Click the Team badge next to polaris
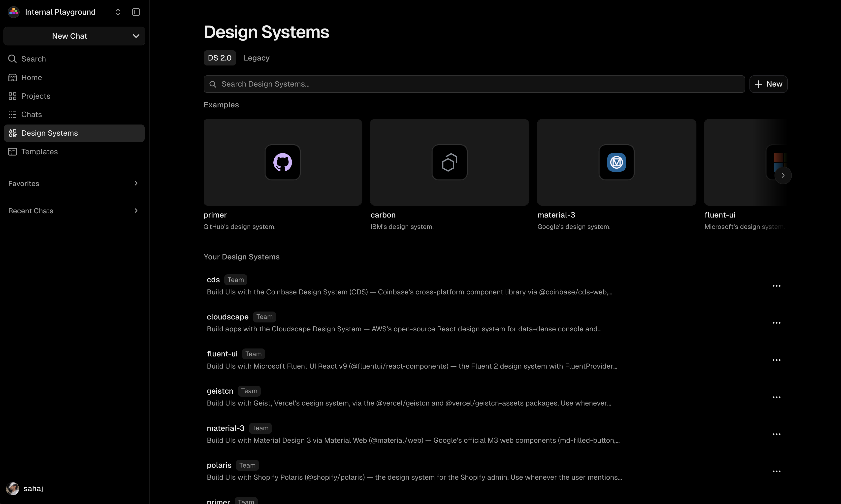Screen dimensions: 841x504 [247, 465]
